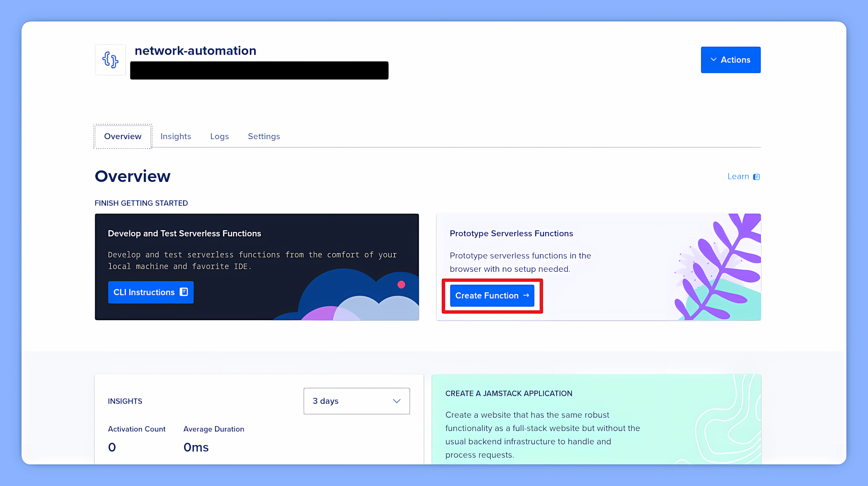Viewport: 868px width, 486px height.
Task: Go to the Settings tab
Action: point(264,136)
